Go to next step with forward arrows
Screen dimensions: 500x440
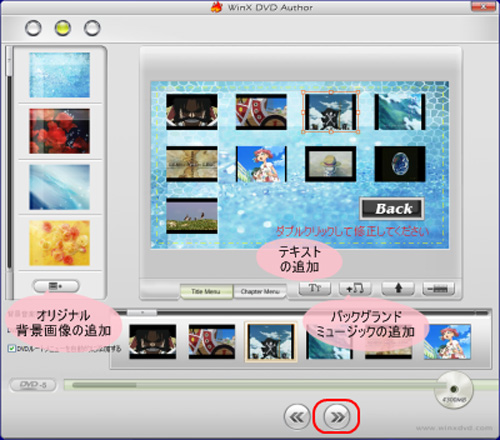pyautogui.click(x=337, y=416)
